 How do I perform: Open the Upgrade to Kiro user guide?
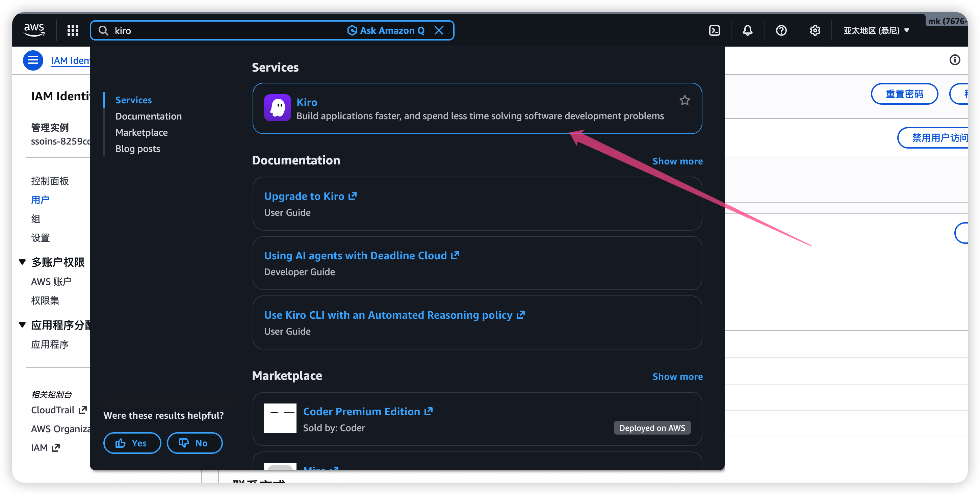tap(310, 196)
